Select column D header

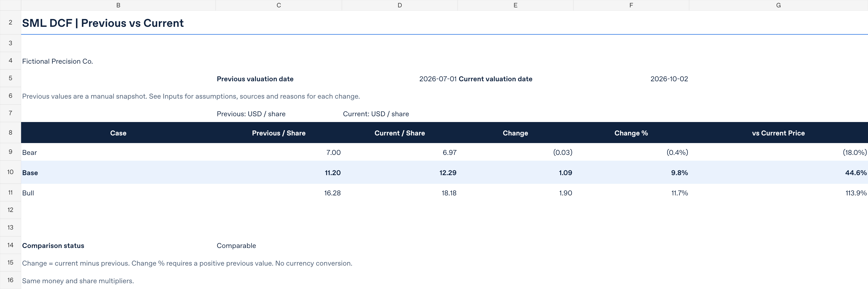point(400,5)
